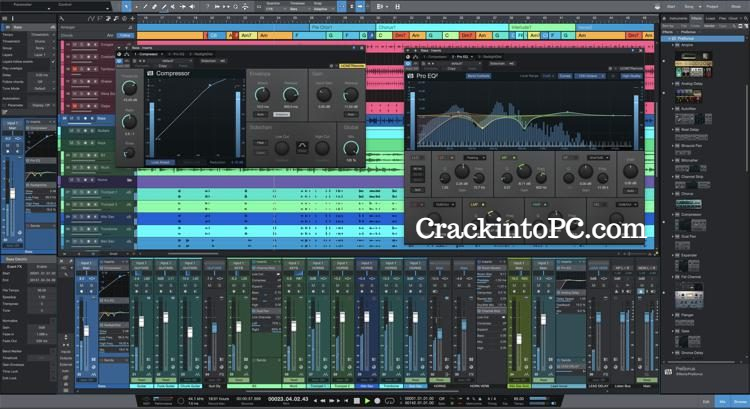Switch to the Effects browser tab
This screenshot has height=409, width=750.
point(696,19)
